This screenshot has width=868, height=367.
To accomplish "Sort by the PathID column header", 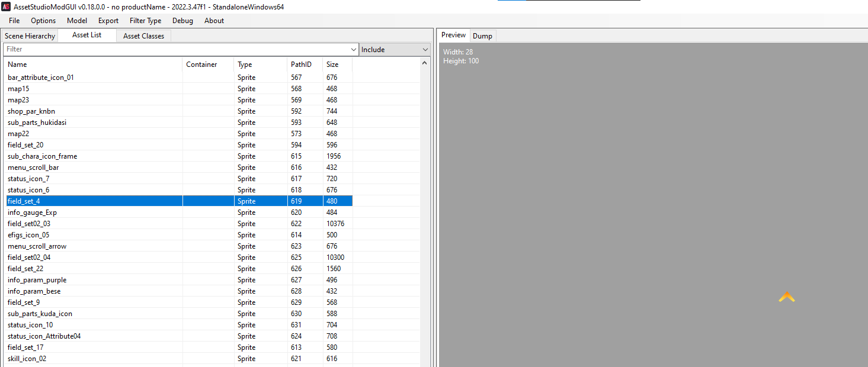I will pos(305,65).
